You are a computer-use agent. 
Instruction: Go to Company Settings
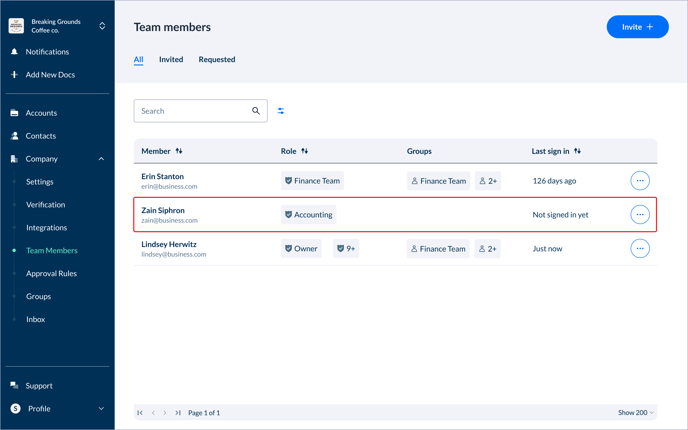coord(39,182)
